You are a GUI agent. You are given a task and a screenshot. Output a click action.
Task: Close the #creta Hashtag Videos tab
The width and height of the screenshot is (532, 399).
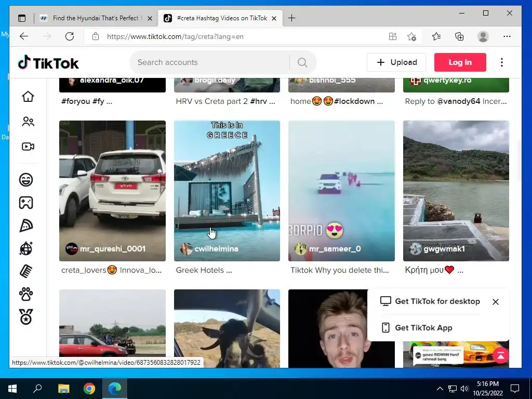(x=274, y=18)
